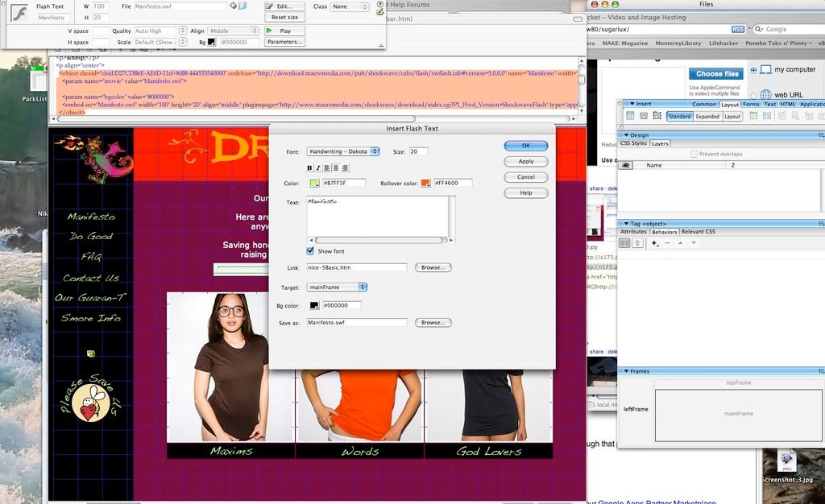Collapse the Insert panel expander triangle
The height and width of the screenshot is (504, 825).
pyautogui.click(x=632, y=104)
